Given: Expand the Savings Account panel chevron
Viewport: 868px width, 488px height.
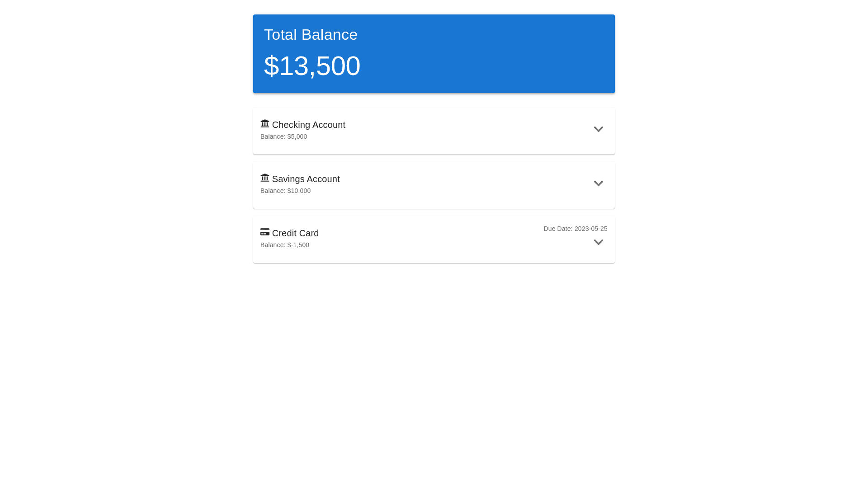Looking at the screenshot, I should (598, 183).
